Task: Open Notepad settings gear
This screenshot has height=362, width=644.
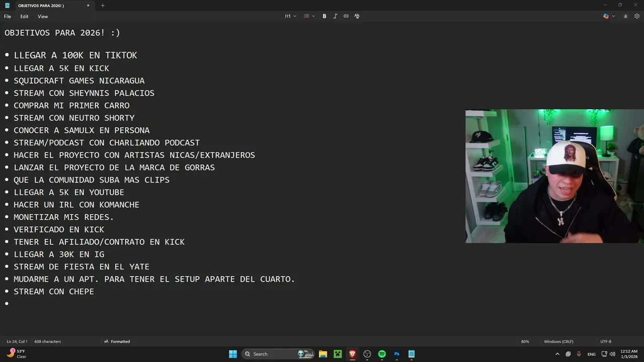Action: 636,16
